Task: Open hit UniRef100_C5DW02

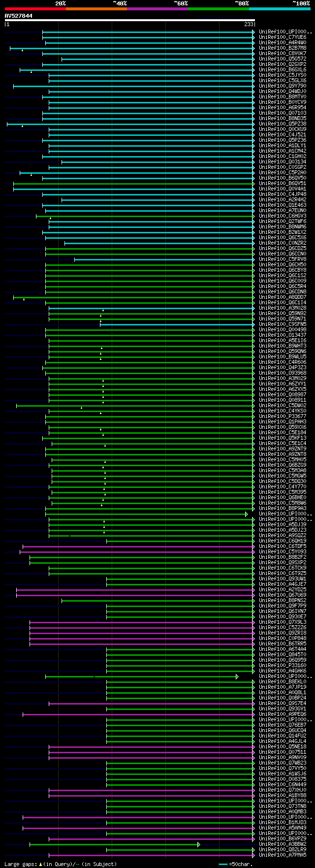Action: pos(283,406)
